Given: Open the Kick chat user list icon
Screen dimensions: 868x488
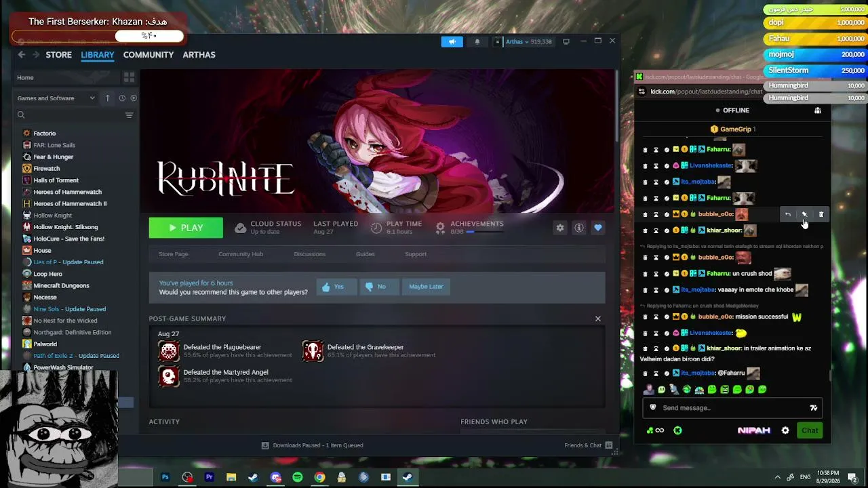Looking at the screenshot, I should (x=818, y=110).
